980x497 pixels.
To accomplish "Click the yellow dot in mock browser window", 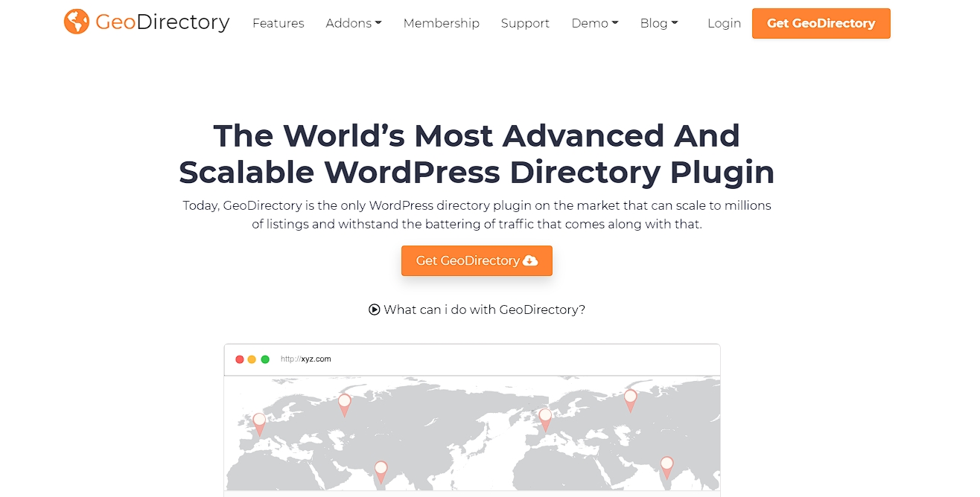I will coord(252,359).
